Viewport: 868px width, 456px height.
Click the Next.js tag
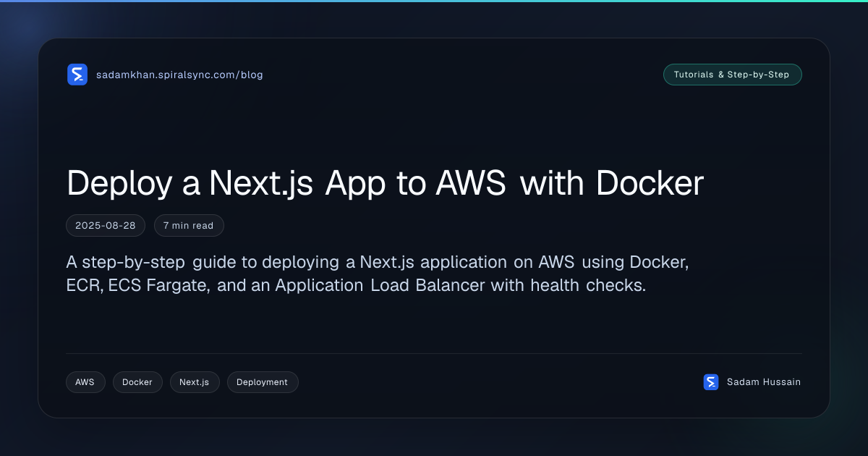(x=195, y=382)
